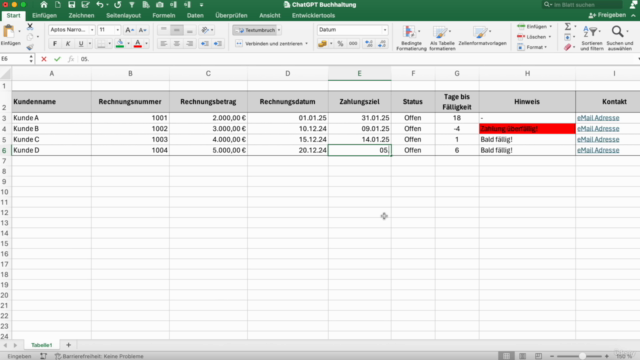Open Sortieren und filtern
640x360 pixels.
tap(592, 38)
